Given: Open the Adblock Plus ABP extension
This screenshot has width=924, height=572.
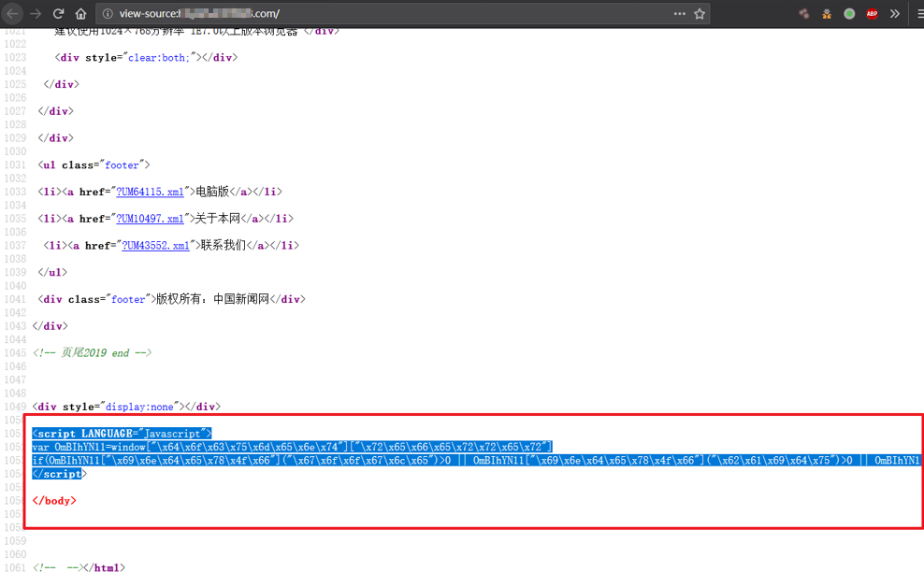Looking at the screenshot, I should 873,13.
